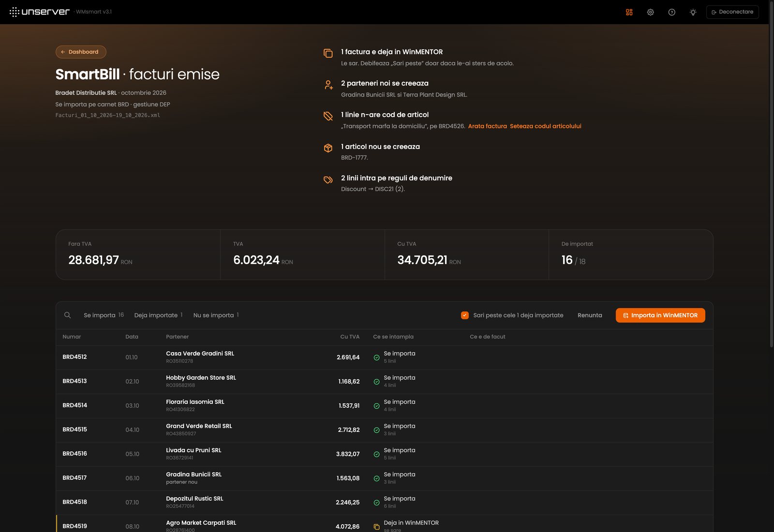The width and height of the screenshot is (774, 532).
Task: Click partner Floraria Iasomia SRL
Action: click(x=195, y=402)
